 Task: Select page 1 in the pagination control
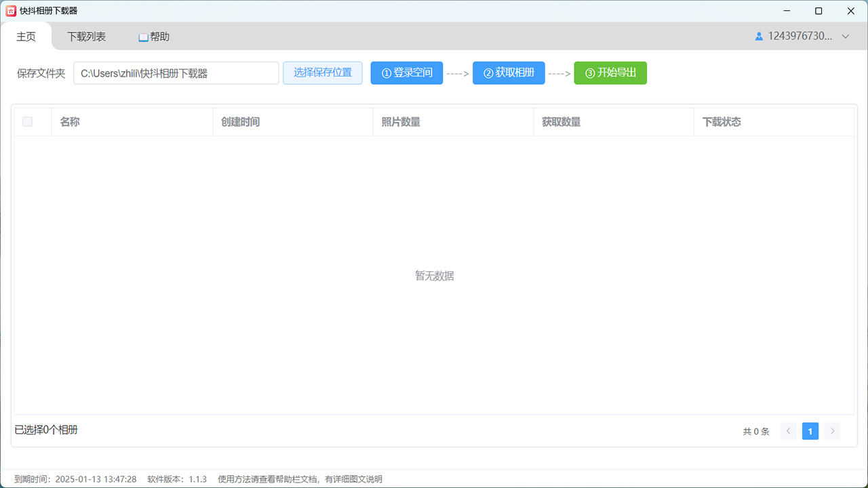pos(810,431)
